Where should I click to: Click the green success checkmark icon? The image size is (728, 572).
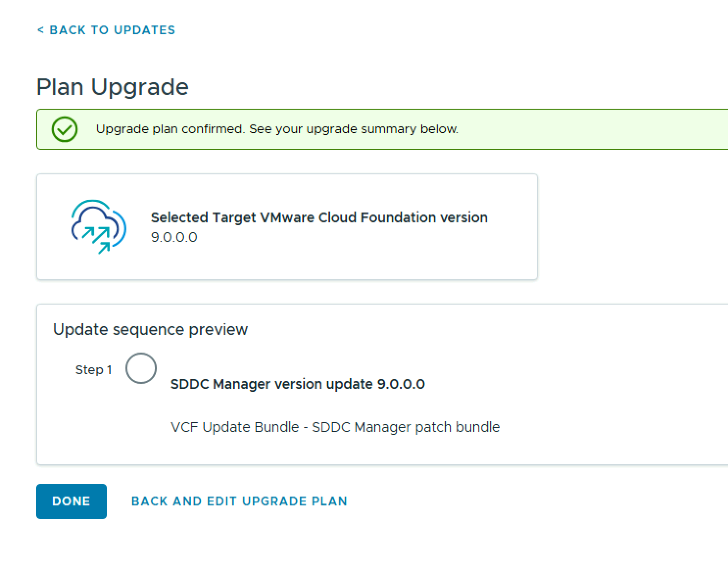65,129
